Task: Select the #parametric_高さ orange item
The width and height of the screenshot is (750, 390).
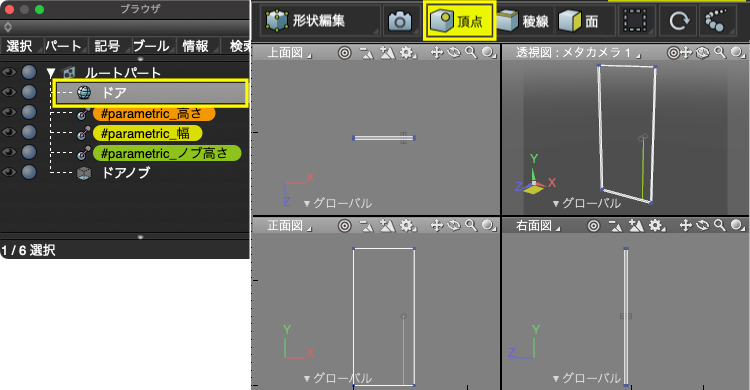Action: [154, 113]
